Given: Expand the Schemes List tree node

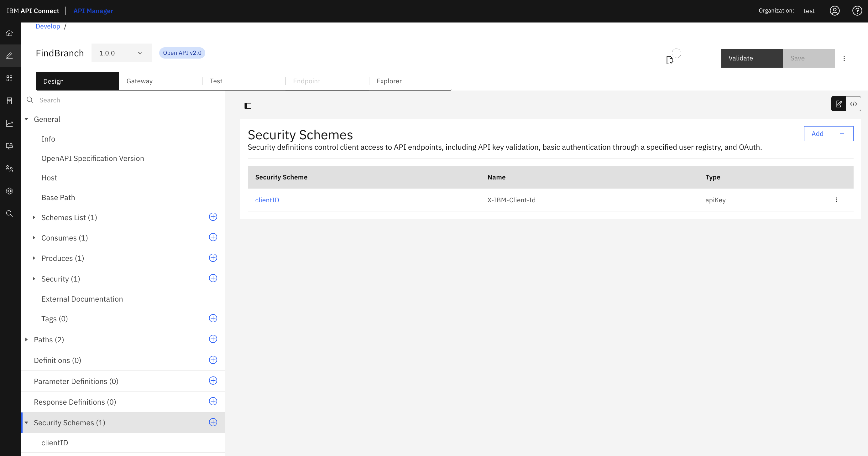Looking at the screenshot, I should click(34, 218).
